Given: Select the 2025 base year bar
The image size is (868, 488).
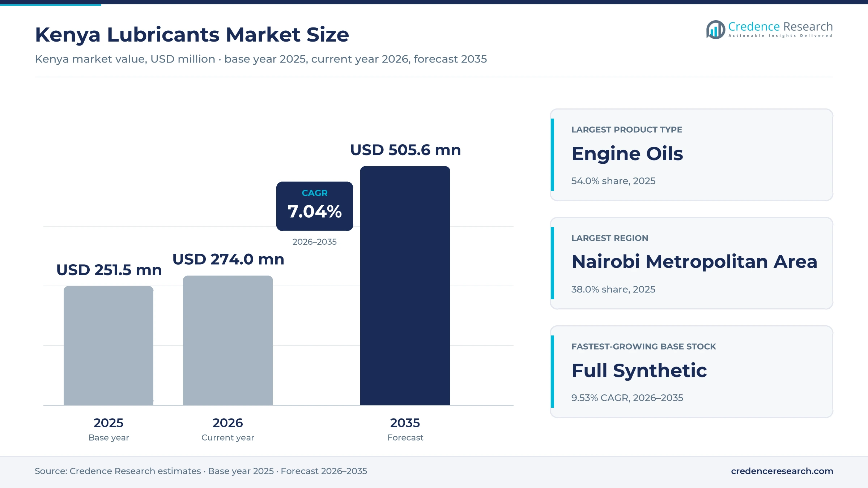Looking at the screenshot, I should coord(109,346).
